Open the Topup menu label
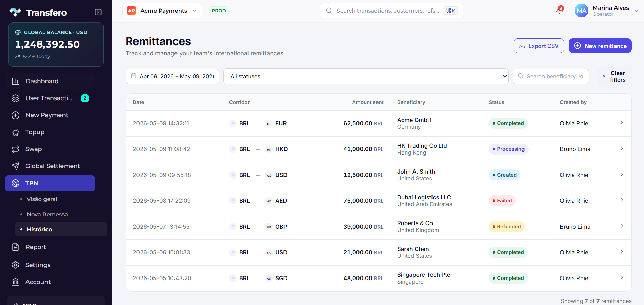The height and width of the screenshot is (305, 644). click(x=35, y=132)
